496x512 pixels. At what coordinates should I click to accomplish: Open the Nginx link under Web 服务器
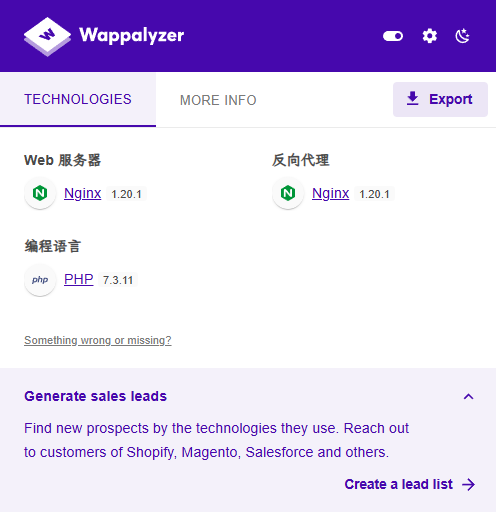tap(82, 193)
